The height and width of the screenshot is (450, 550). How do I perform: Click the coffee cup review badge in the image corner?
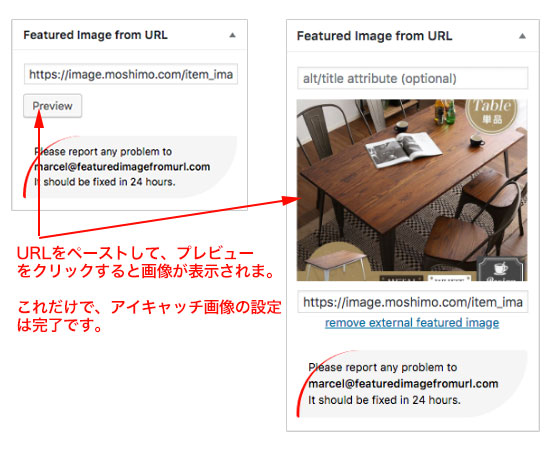[x=501, y=269]
